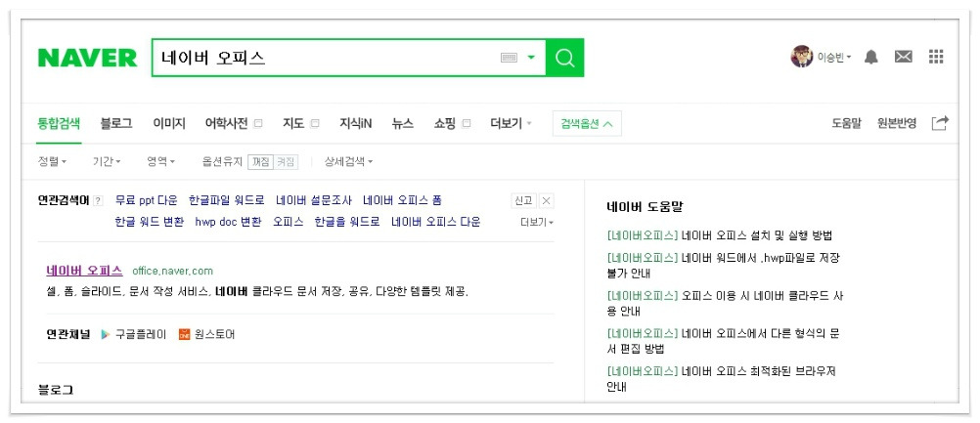This screenshot has height=423, width=980.
Task: Click the 연관검색어 help question icon
Action: (98, 201)
